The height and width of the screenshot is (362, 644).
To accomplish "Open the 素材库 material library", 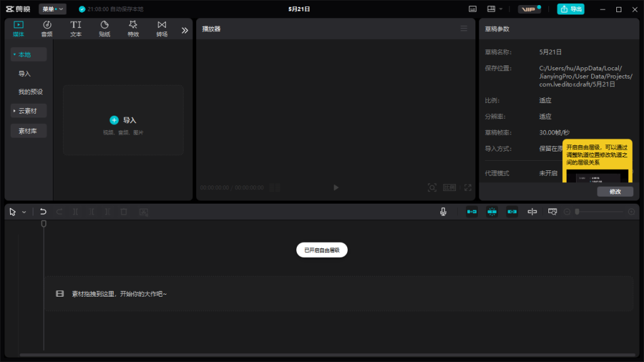I will click(x=28, y=131).
